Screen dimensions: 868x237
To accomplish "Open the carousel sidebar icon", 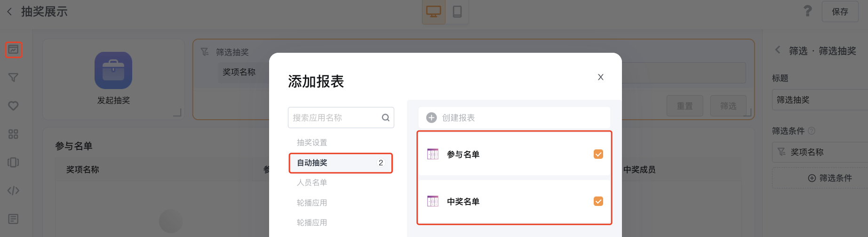I will coord(13,163).
